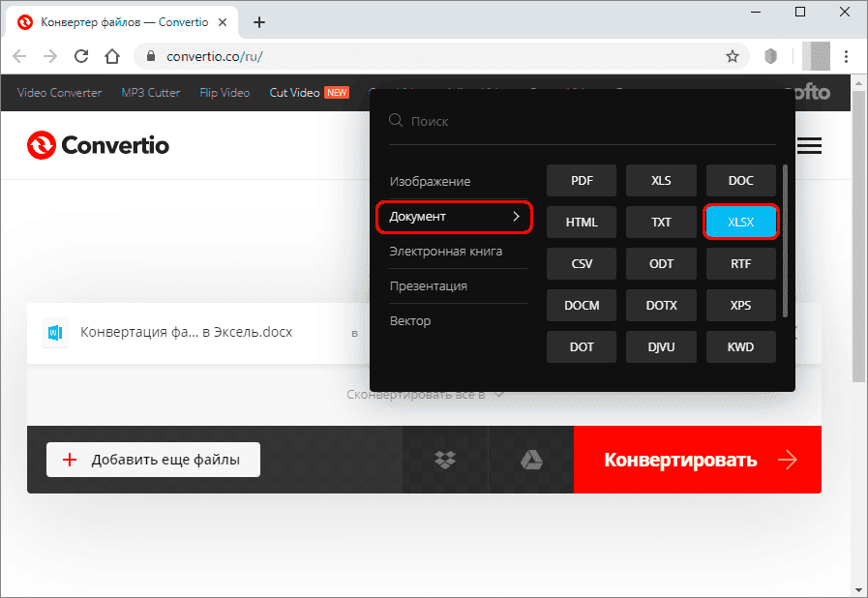Reload the page in the browser

point(81,57)
